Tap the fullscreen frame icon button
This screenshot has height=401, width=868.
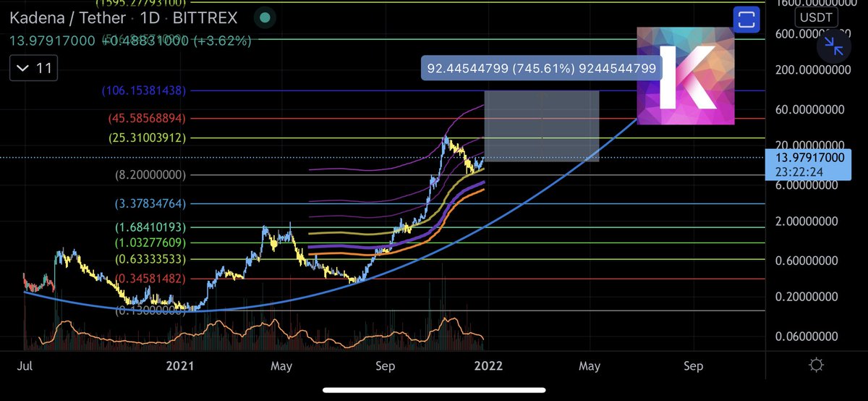pyautogui.click(x=745, y=20)
